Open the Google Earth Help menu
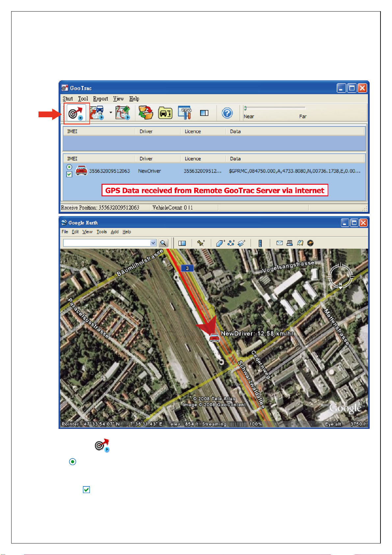The width and height of the screenshot is (392, 555). coord(127,232)
